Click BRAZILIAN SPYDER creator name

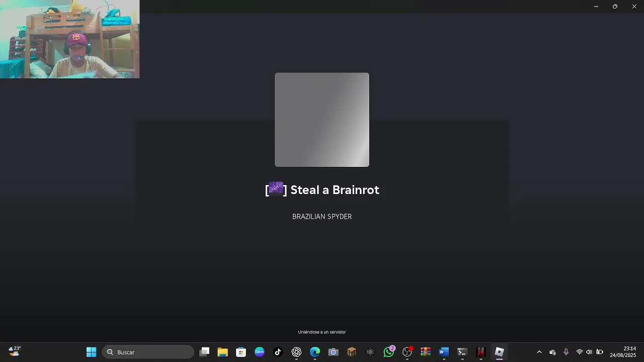click(322, 217)
